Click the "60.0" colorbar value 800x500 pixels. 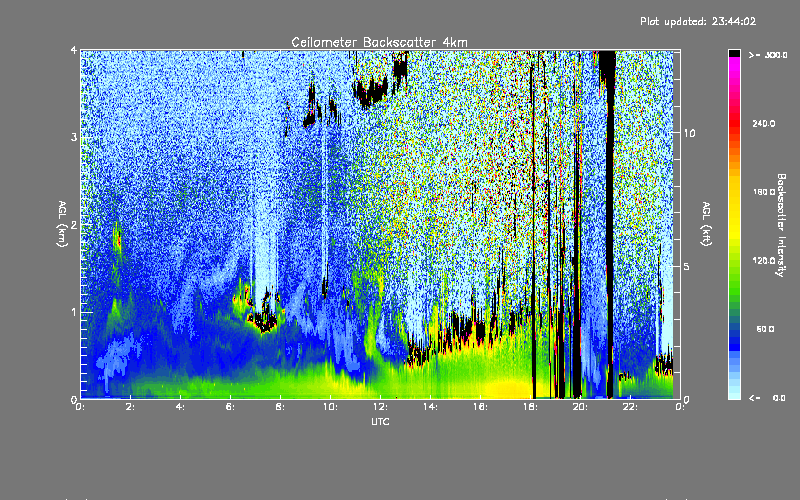[x=765, y=329]
